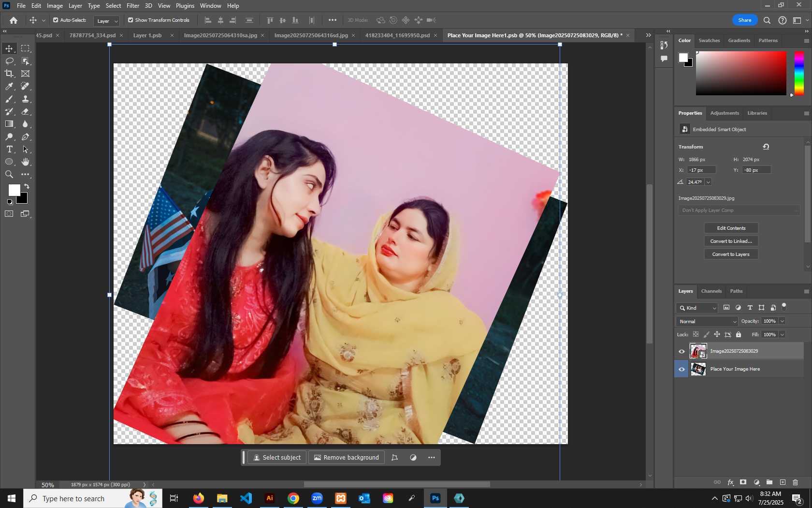Select the Move tool
This screenshot has width=812, height=508.
(9, 48)
